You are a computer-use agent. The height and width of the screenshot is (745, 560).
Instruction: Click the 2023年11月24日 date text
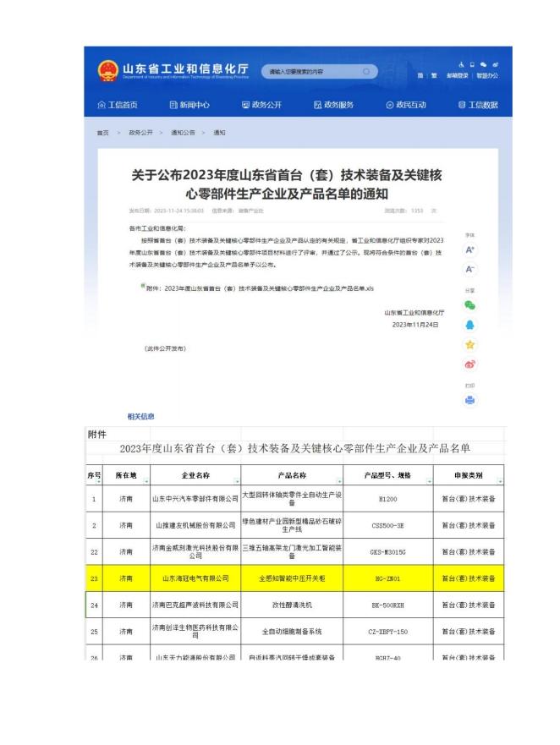(415, 325)
